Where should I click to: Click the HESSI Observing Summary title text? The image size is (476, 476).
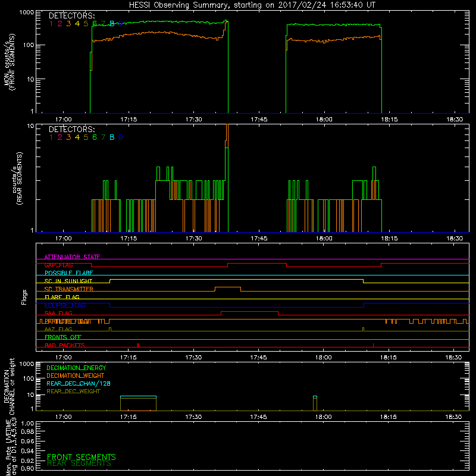tap(252, 5)
